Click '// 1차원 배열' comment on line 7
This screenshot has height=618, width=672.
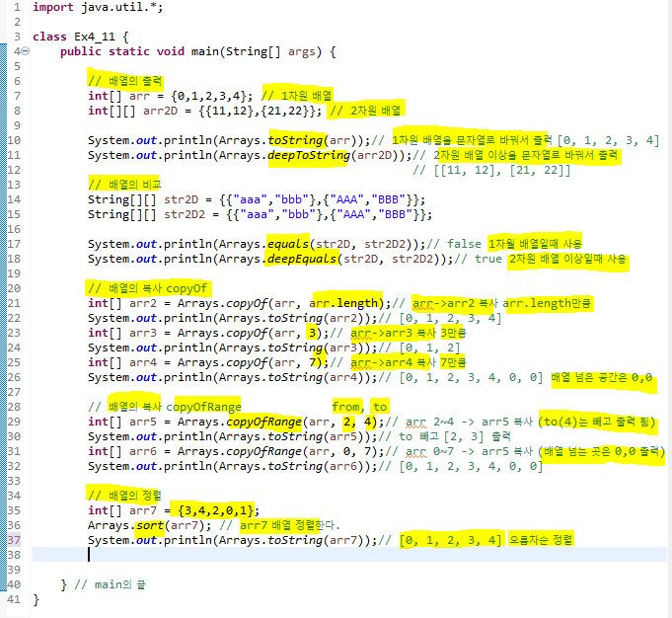tap(297, 96)
